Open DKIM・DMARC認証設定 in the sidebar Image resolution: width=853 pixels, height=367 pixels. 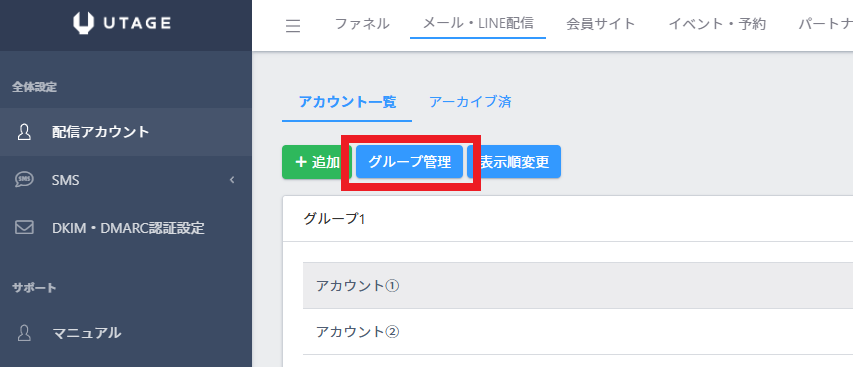[x=126, y=227]
